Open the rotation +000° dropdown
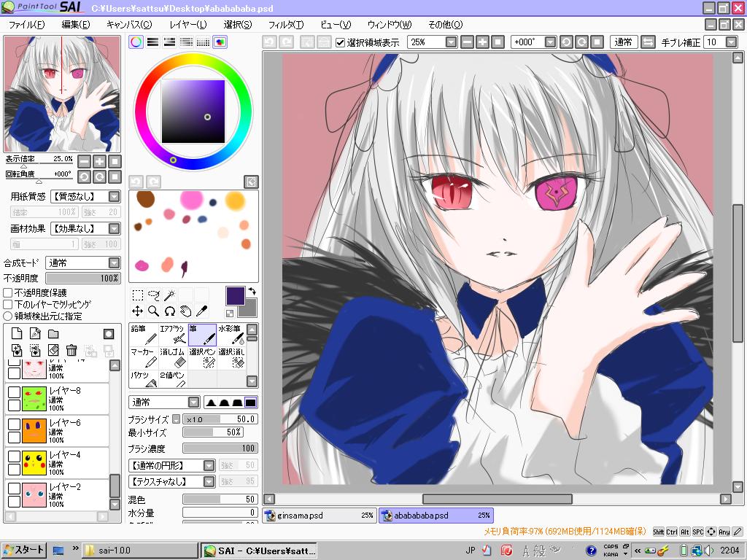Viewport: 747px width, 560px height. click(550, 42)
